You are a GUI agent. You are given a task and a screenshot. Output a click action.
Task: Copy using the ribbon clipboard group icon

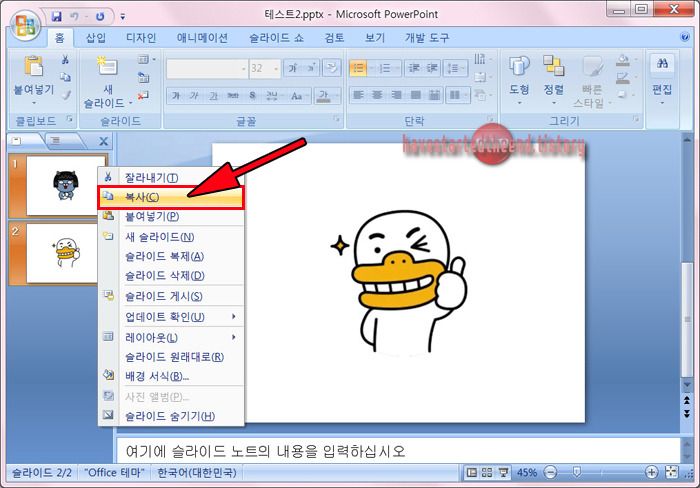(x=65, y=77)
